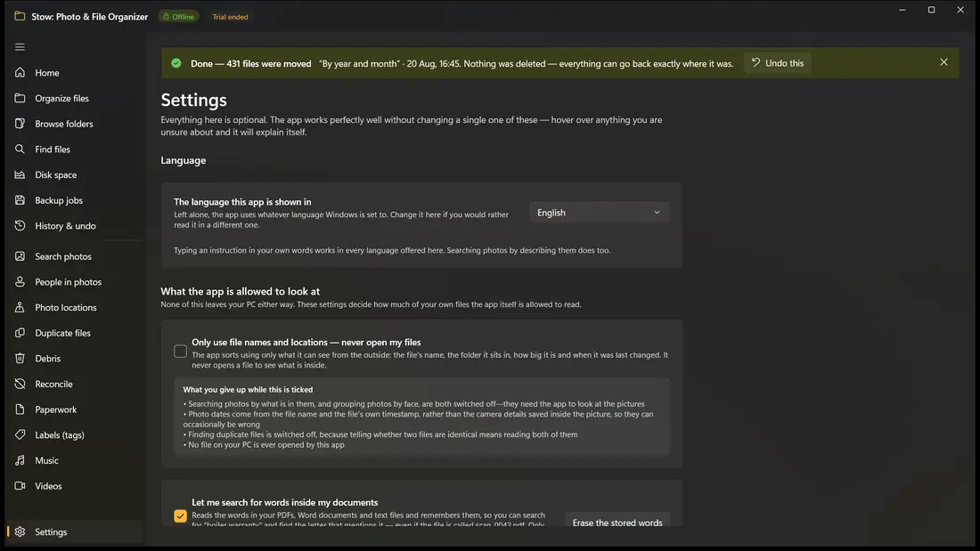Open Browse folders icon
This screenshot has width=980, height=551.
click(x=20, y=124)
